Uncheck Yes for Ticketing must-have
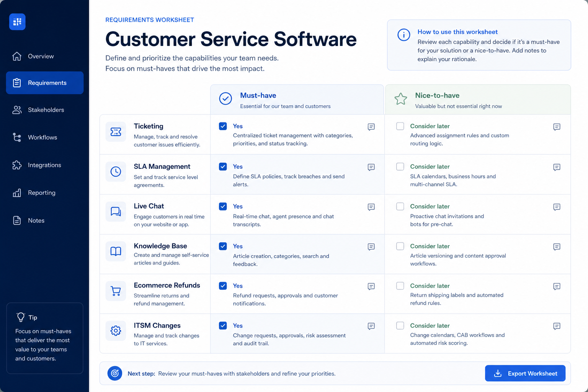The width and height of the screenshot is (588, 392). [x=223, y=126]
